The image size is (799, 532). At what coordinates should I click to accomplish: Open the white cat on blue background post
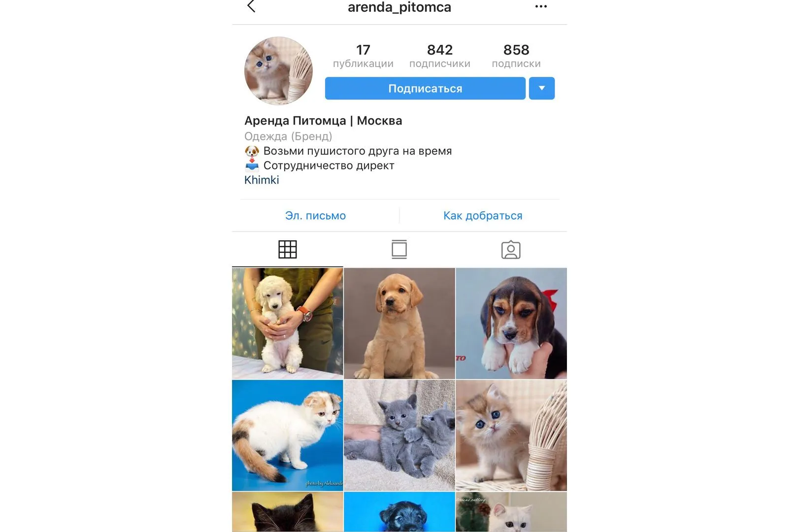(288, 435)
